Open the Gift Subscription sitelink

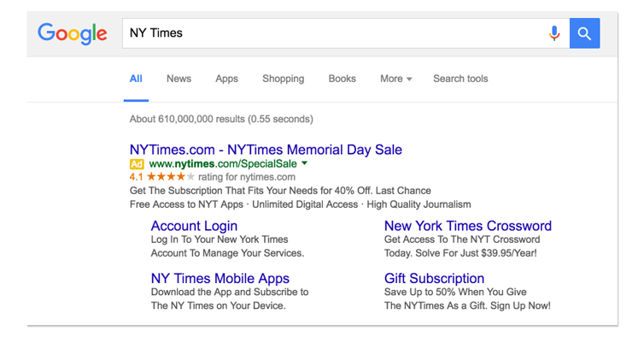pos(434,279)
